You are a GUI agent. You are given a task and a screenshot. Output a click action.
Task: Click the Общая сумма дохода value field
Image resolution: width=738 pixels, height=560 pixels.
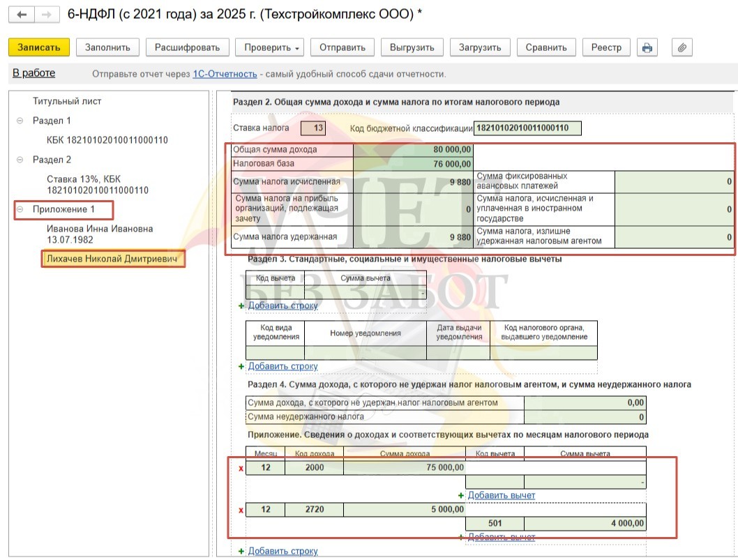click(413, 149)
